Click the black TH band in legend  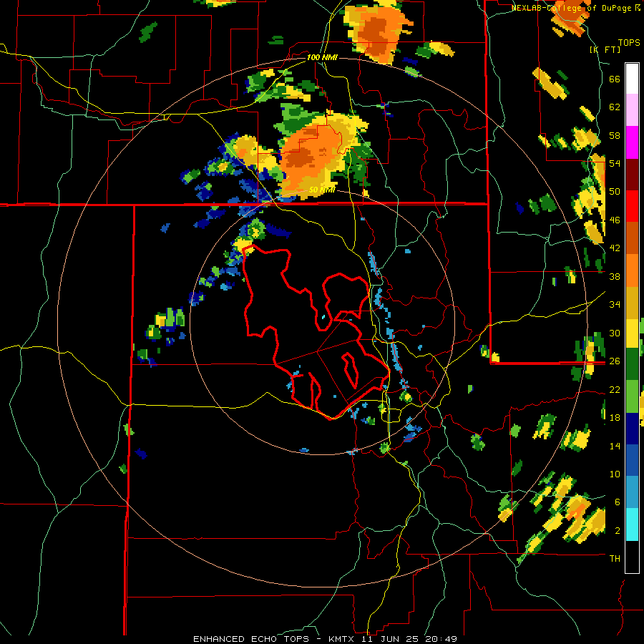(x=632, y=557)
